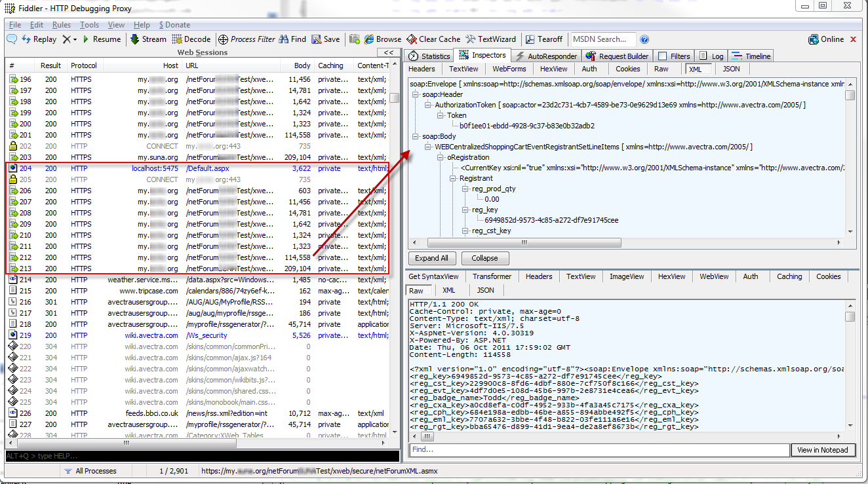Open the Rules menu

(x=62, y=25)
